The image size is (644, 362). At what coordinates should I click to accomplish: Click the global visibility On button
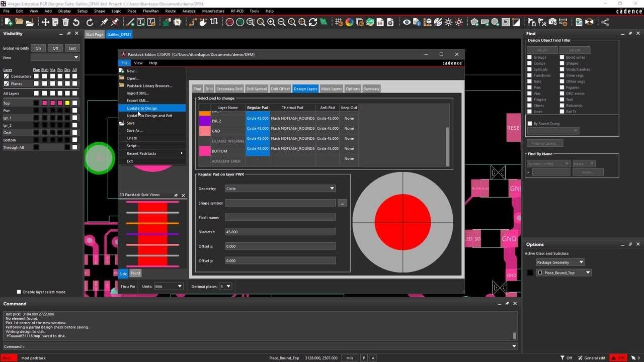pyautogui.click(x=38, y=48)
